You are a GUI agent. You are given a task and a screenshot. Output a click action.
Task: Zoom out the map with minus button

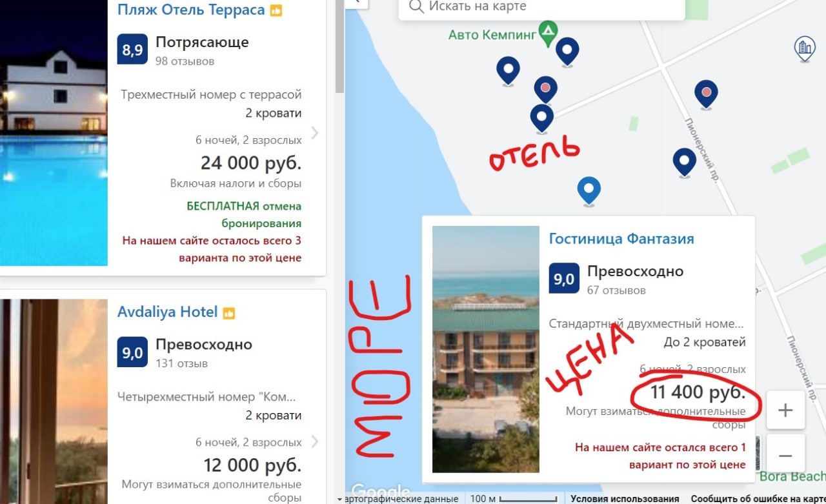(785, 455)
